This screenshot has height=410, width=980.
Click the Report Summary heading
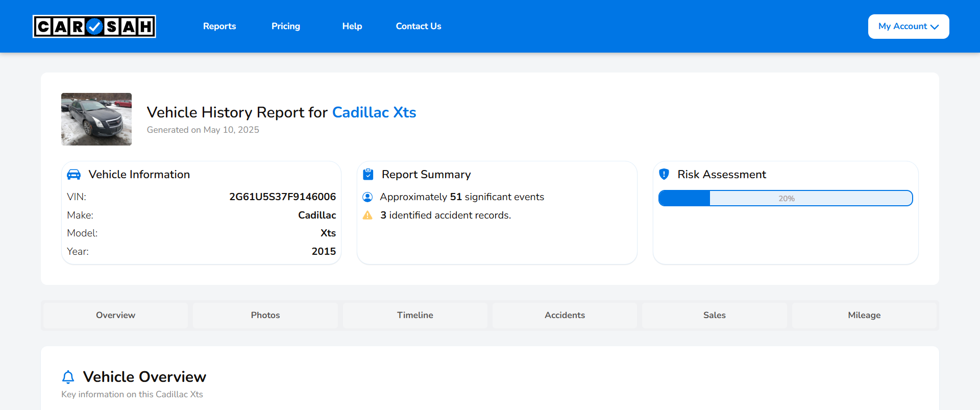click(x=426, y=175)
